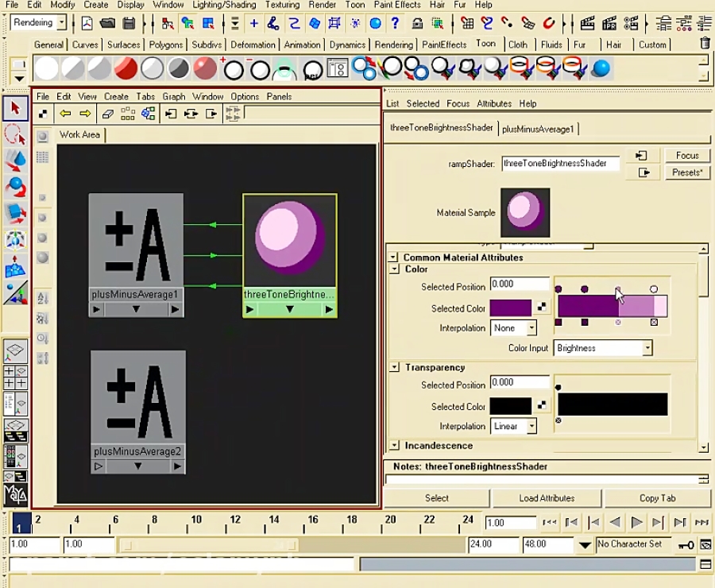Switch to the plusMinusAverage1 attribute tab
This screenshot has width=715, height=588.
(x=539, y=128)
